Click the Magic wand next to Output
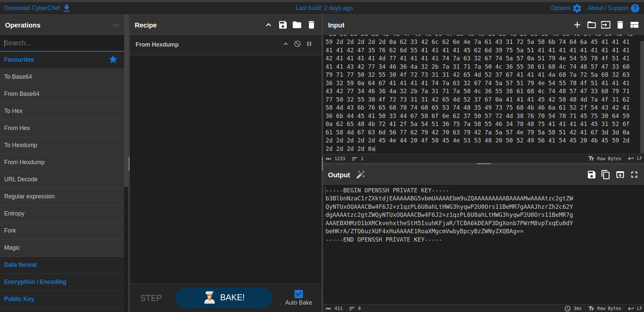 pos(360,175)
